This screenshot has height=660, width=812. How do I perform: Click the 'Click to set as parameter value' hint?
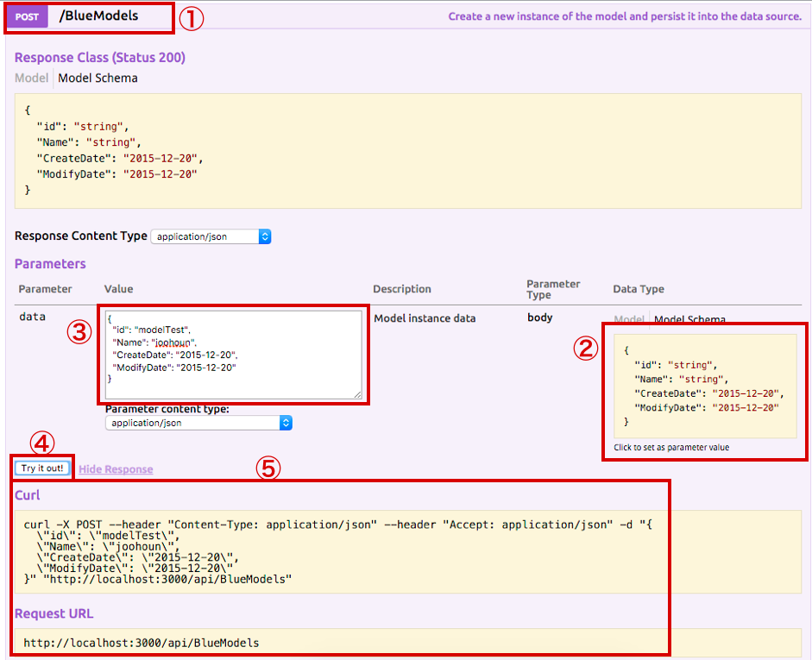point(671,447)
